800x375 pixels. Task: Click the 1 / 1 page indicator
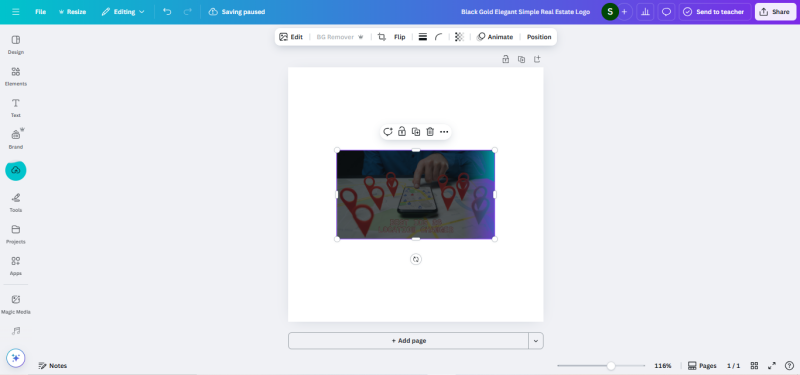[734, 366]
